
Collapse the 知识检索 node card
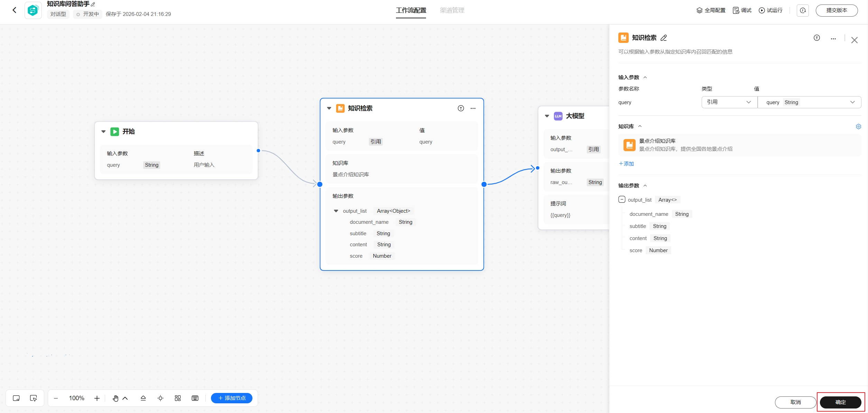pyautogui.click(x=329, y=108)
